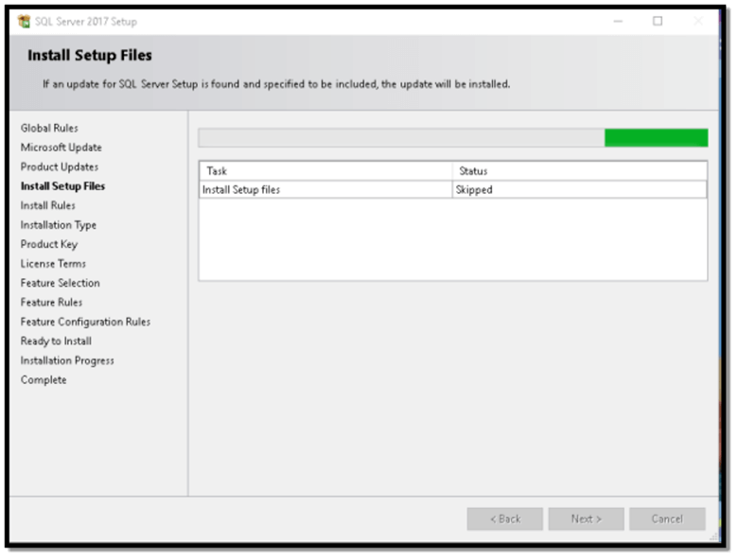The height and width of the screenshot is (560, 738).
Task: Select Install Rules step in sidebar
Action: pyautogui.click(x=47, y=205)
